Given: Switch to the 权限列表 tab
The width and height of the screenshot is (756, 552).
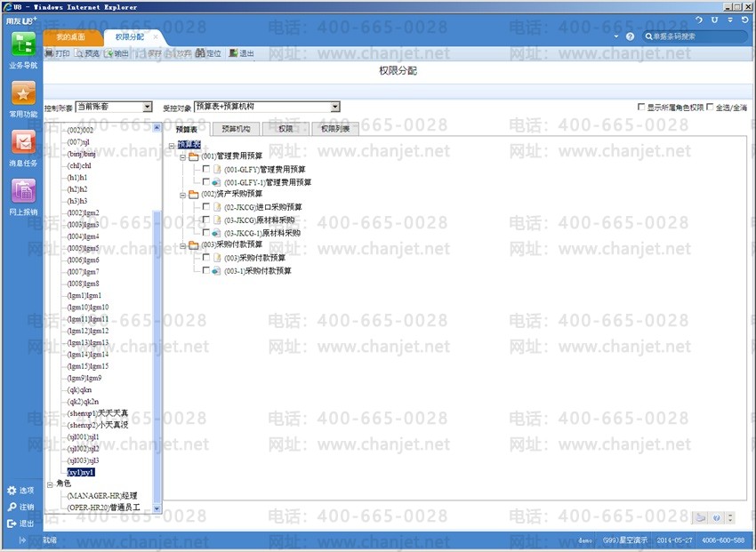Looking at the screenshot, I should pyautogui.click(x=335, y=129).
